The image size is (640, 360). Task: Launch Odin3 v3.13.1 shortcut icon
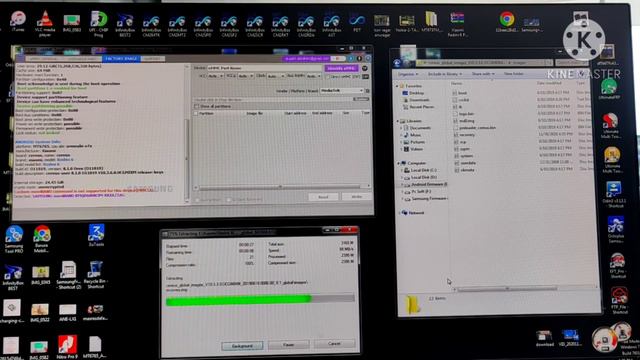click(x=614, y=194)
